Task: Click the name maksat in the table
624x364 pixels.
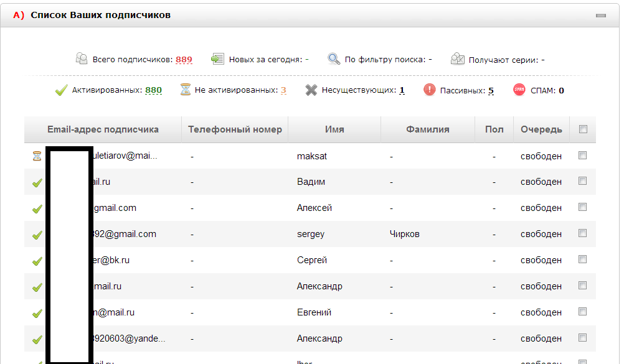Action: click(311, 156)
